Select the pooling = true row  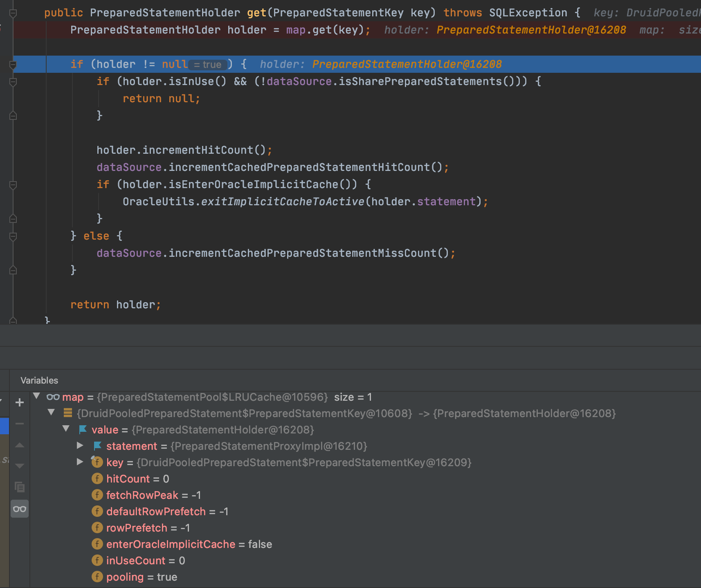pyautogui.click(x=365, y=577)
